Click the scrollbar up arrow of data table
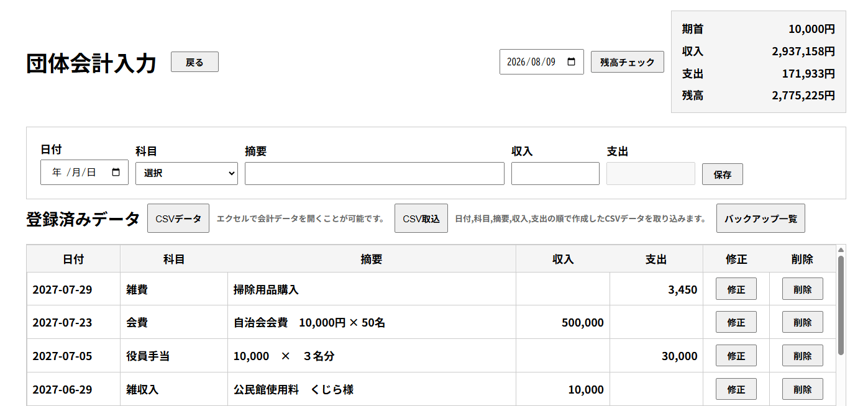The height and width of the screenshot is (406, 868). point(841,250)
